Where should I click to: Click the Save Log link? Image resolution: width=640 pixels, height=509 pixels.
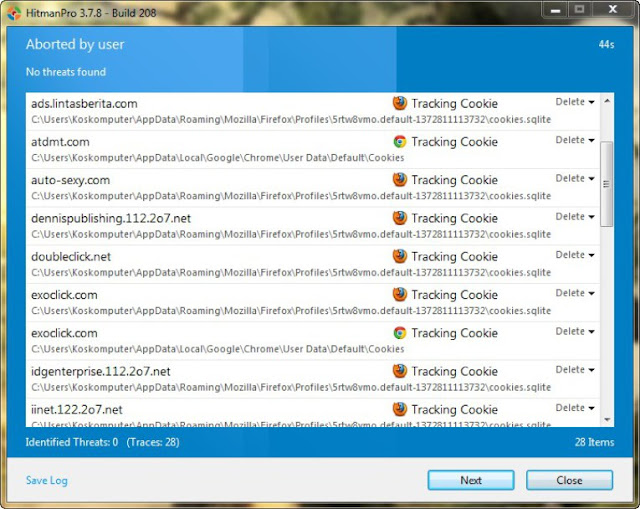[x=47, y=480]
